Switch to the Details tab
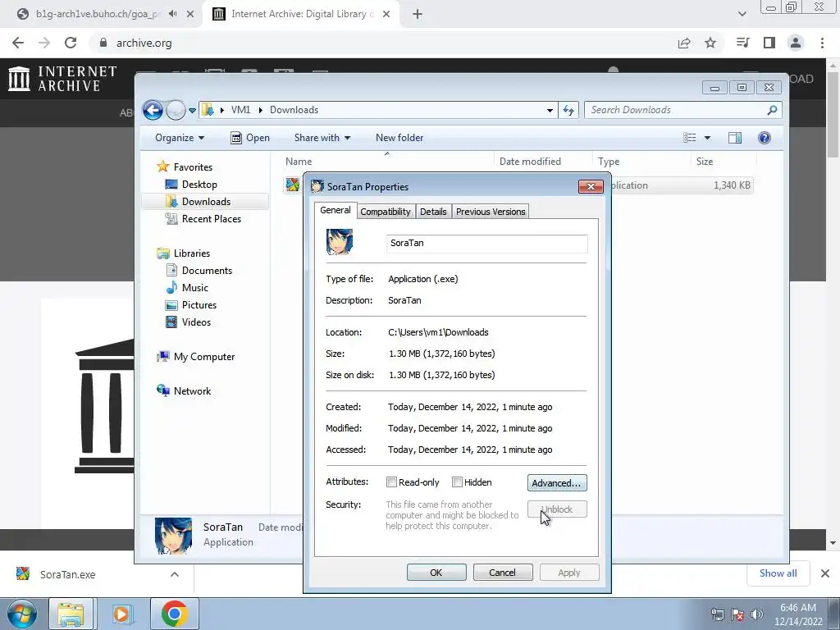Screen dimensions: 840x630 pyautogui.click(x=433, y=212)
